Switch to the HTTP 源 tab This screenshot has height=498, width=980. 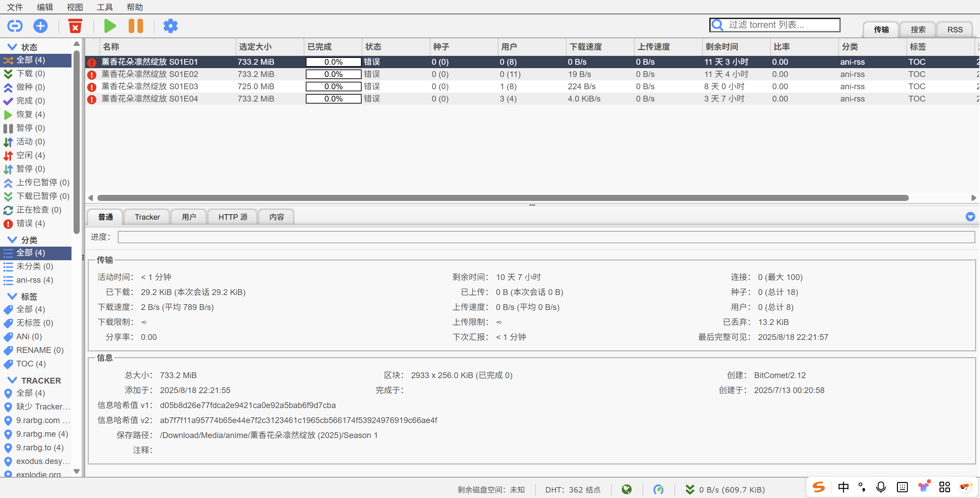pyautogui.click(x=233, y=217)
